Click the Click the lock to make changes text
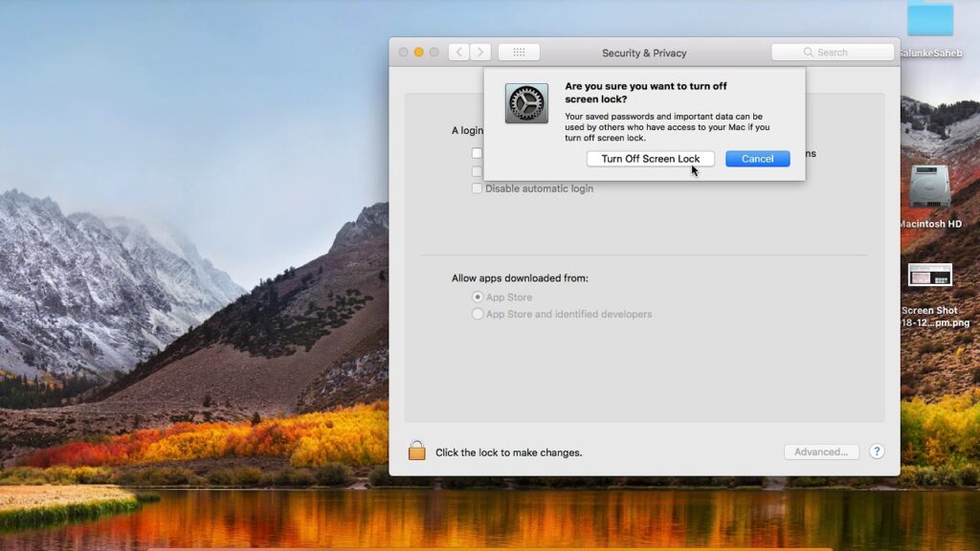Screen dimensions: 980x551 coord(506,452)
